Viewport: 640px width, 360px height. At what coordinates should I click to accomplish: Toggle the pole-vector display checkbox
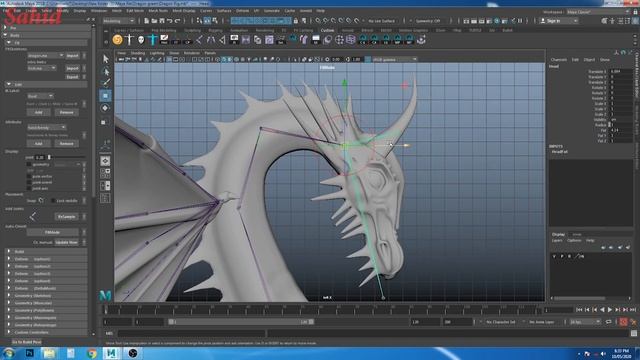pos(29,177)
